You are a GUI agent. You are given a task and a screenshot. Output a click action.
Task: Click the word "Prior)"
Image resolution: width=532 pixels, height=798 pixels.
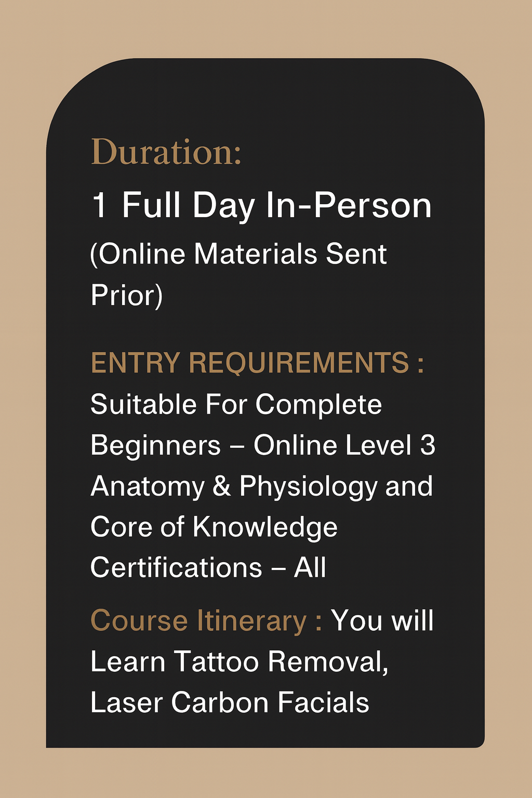126,295
